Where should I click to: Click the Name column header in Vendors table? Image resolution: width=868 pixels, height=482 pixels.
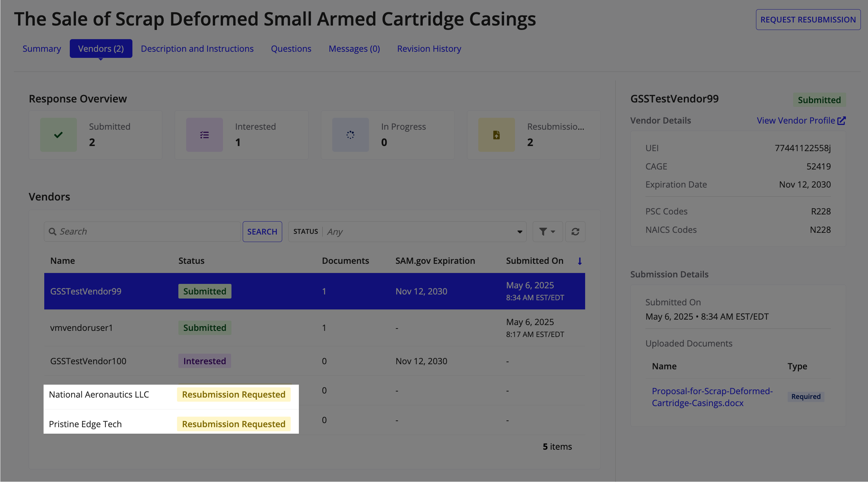[63, 261]
